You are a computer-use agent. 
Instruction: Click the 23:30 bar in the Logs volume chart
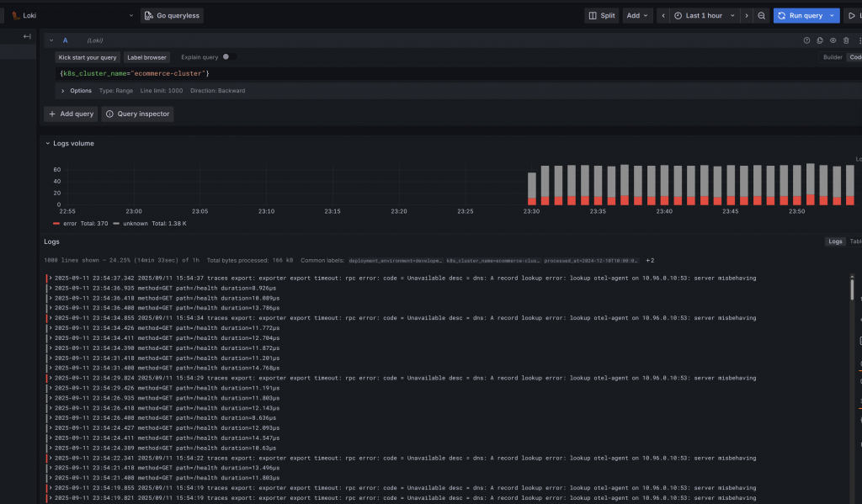tap(532, 188)
